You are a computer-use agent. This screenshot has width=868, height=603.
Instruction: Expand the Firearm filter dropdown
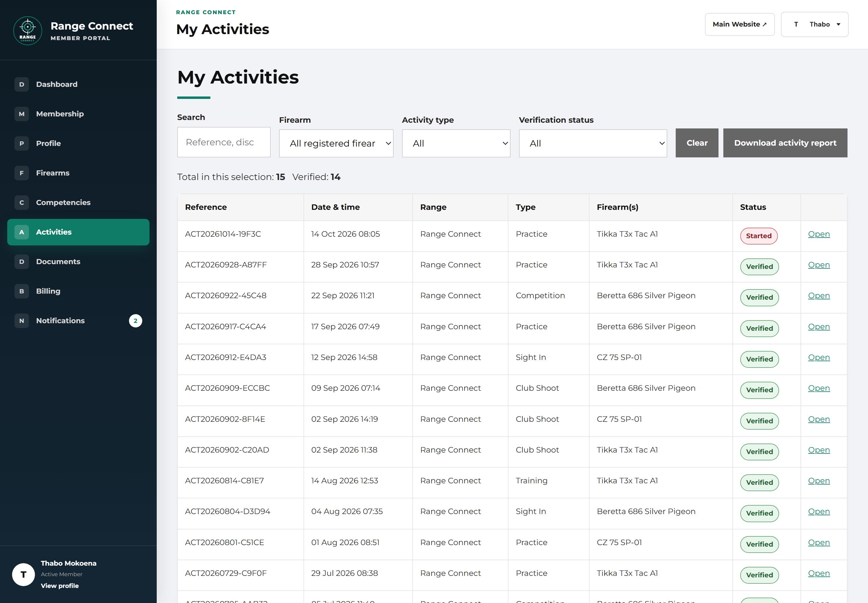tap(336, 143)
